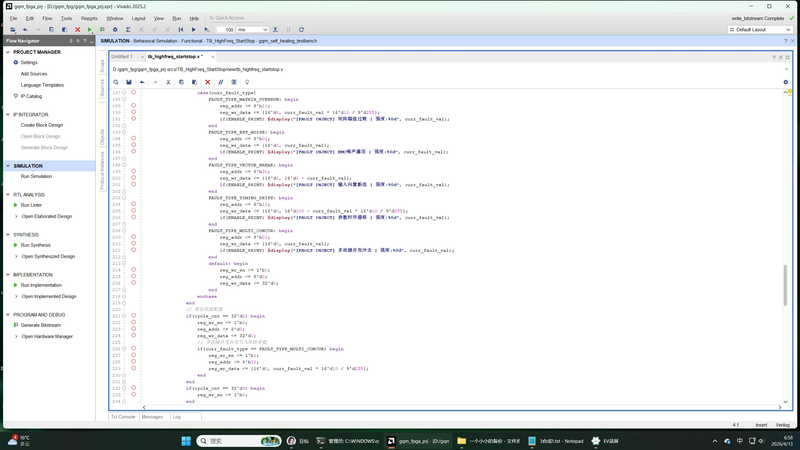The width and height of the screenshot is (800, 450).
Task: Click the Step simulation icon beside ms unit
Action: 275,30
